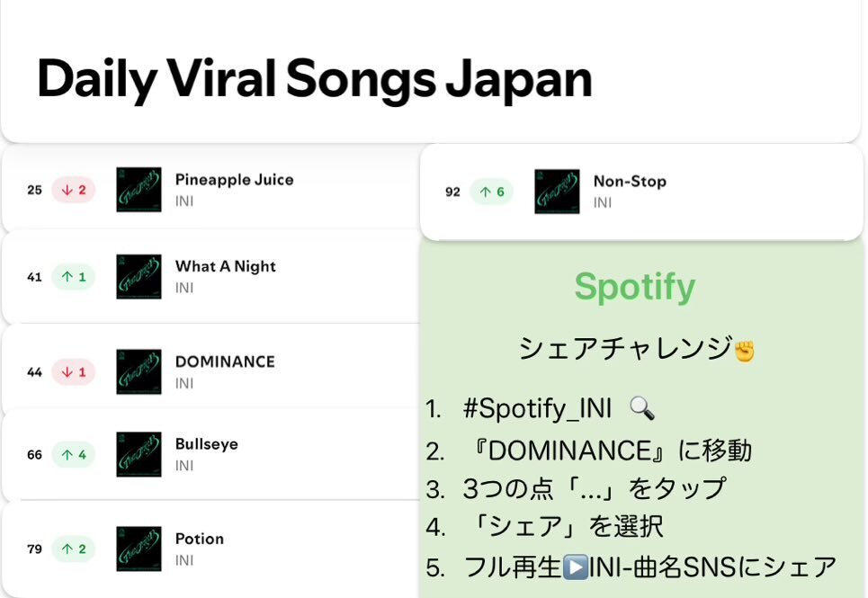Image resolution: width=868 pixels, height=598 pixels.
Task: Open the What A Night album cover
Action: coord(139,277)
